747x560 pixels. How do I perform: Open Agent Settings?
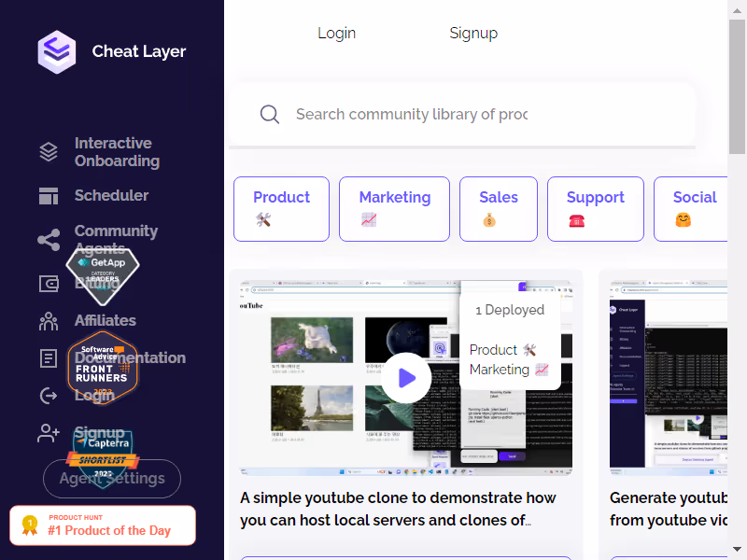111,478
